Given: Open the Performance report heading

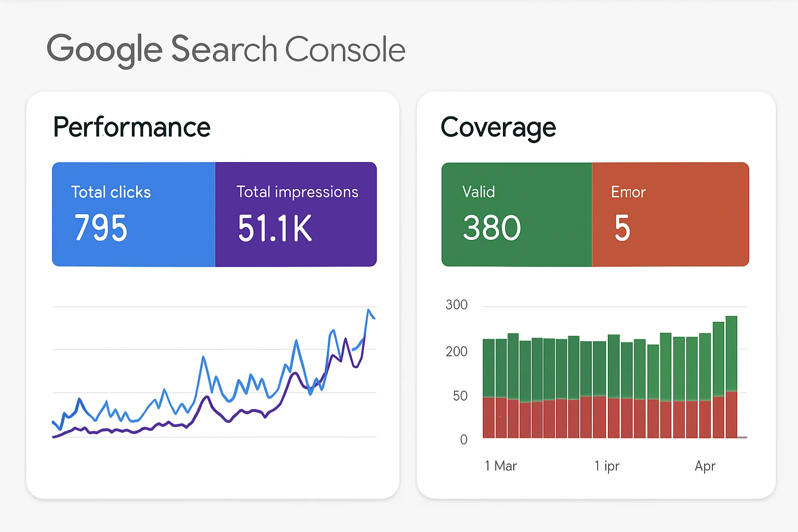Looking at the screenshot, I should 132,127.
